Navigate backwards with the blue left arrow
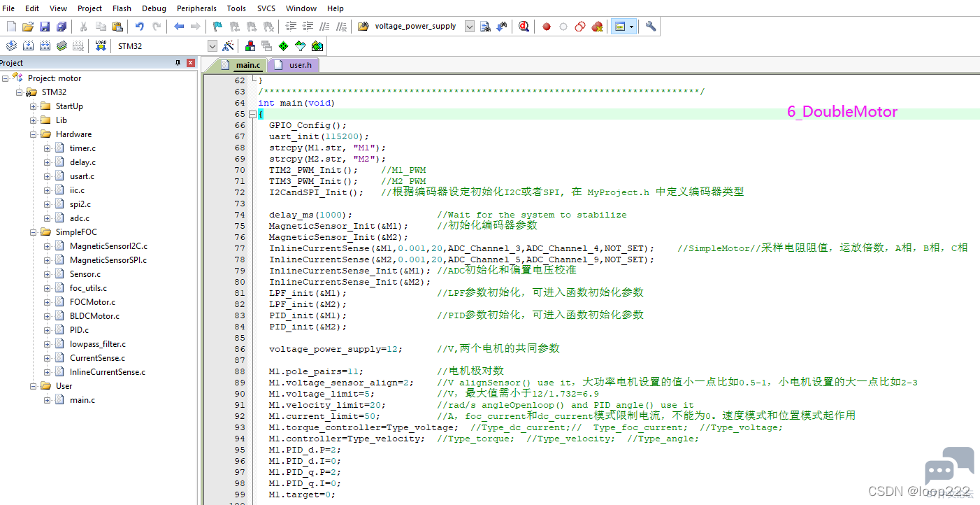 pos(179,27)
